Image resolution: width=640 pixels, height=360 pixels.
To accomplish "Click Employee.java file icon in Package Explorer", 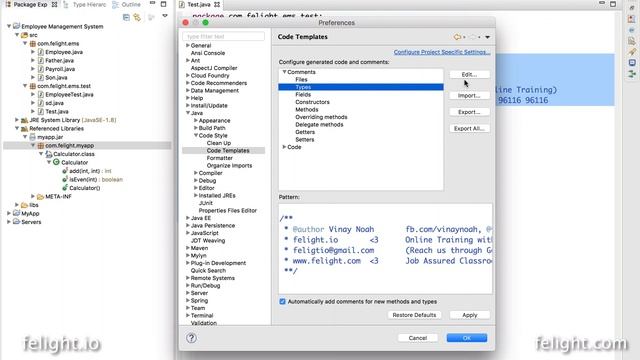I will [x=41, y=52].
